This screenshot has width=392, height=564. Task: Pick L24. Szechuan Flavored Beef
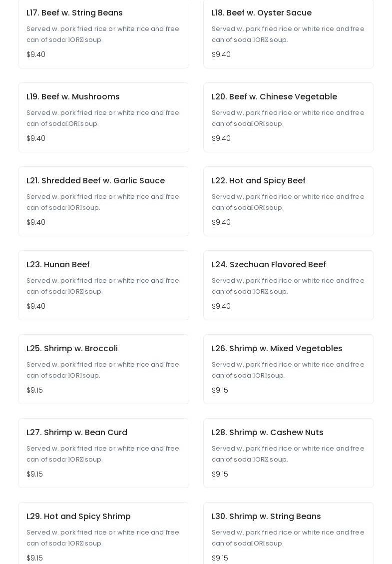click(x=269, y=265)
